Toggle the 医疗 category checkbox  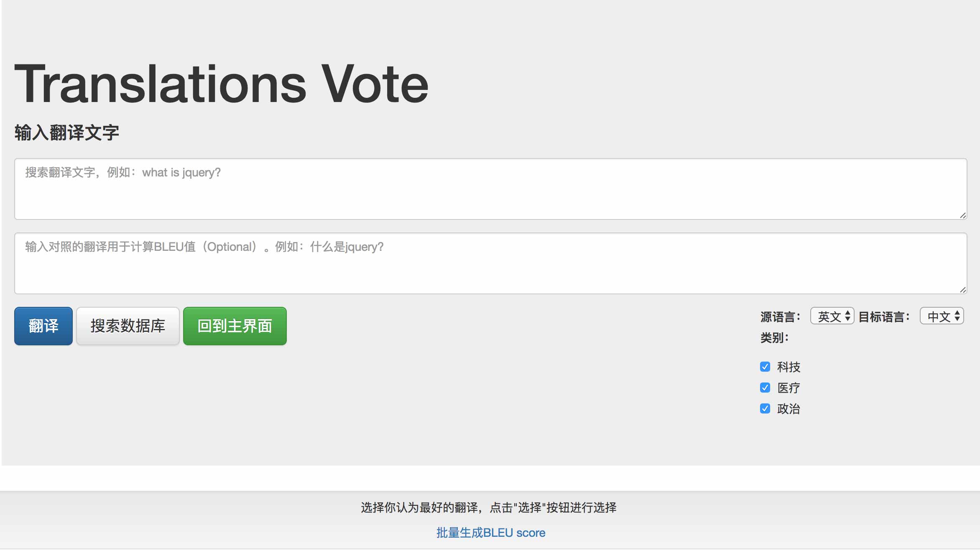tap(765, 388)
